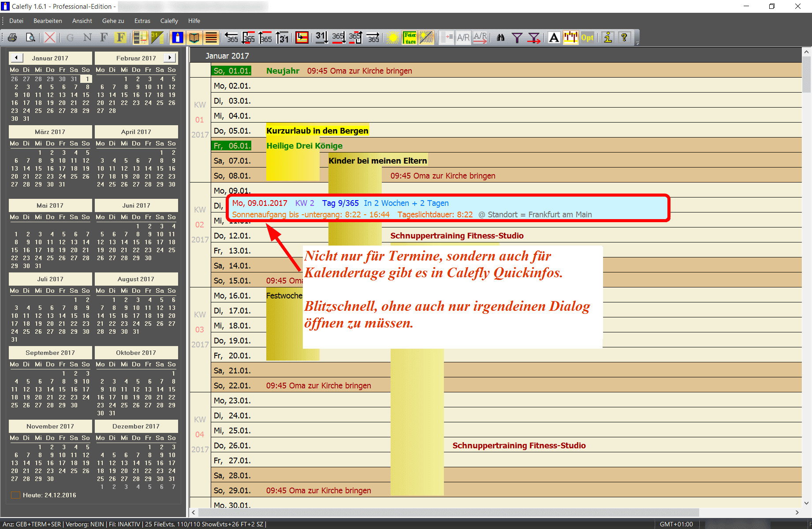Viewport: 812px width, 529px height.
Task: Open the Hilfe menu
Action: click(x=194, y=21)
